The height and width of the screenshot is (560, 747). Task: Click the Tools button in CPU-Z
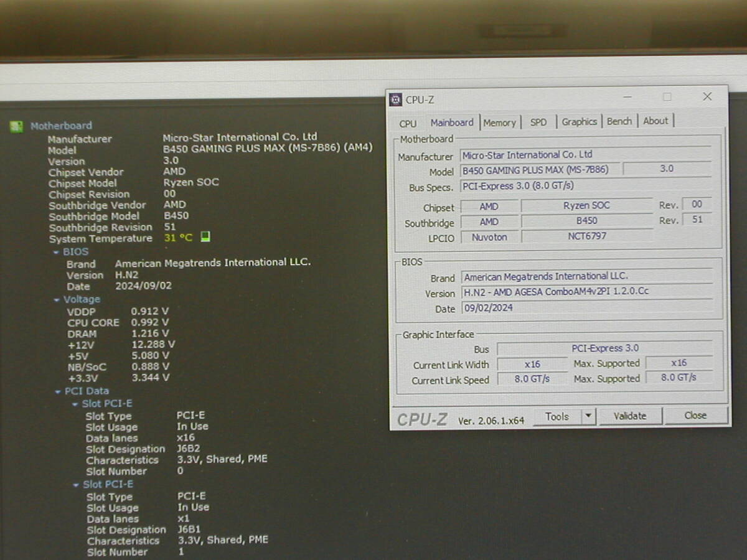click(x=557, y=417)
